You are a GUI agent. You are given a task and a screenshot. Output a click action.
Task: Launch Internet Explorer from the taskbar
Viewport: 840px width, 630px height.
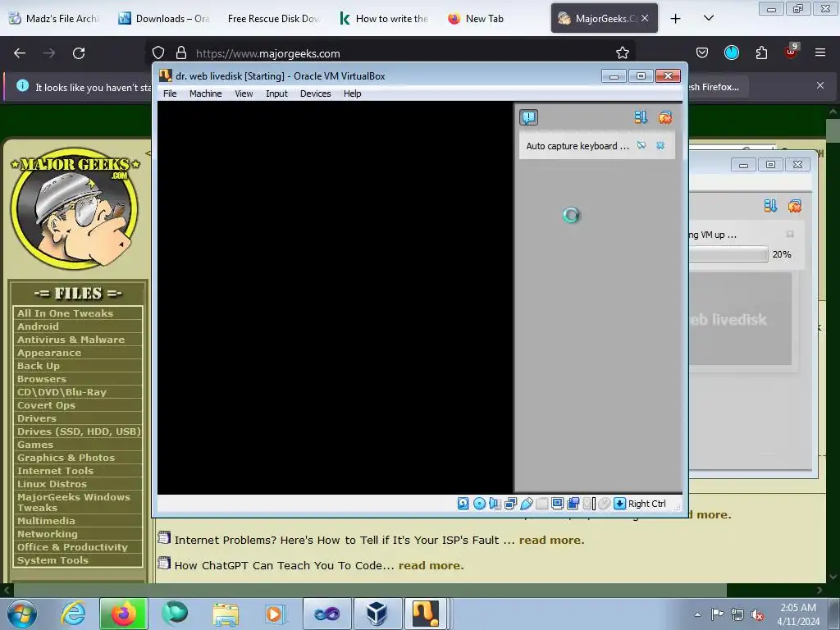click(x=73, y=614)
